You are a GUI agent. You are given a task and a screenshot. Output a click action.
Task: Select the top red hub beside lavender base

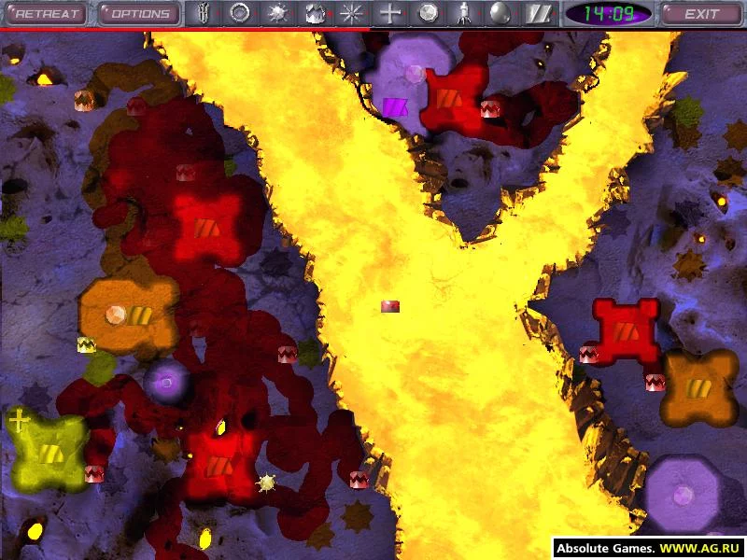[448, 98]
